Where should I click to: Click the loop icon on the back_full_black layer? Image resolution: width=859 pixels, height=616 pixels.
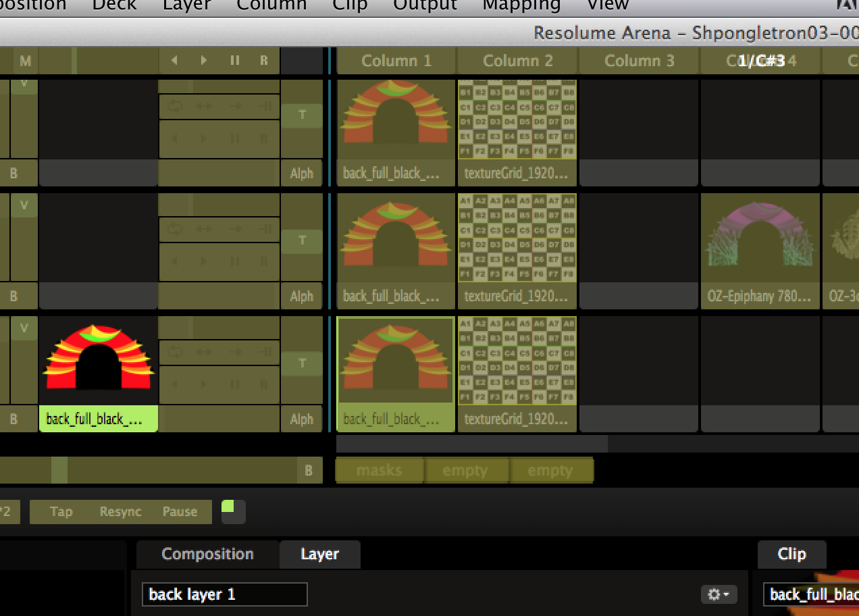pos(175,352)
